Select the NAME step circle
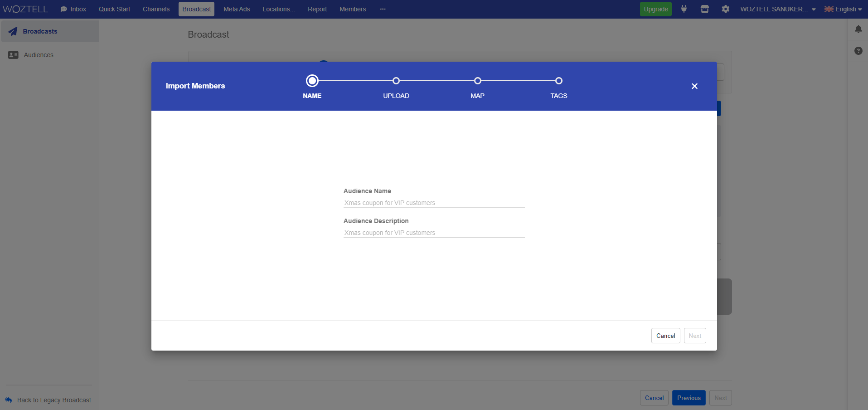 (x=312, y=81)
